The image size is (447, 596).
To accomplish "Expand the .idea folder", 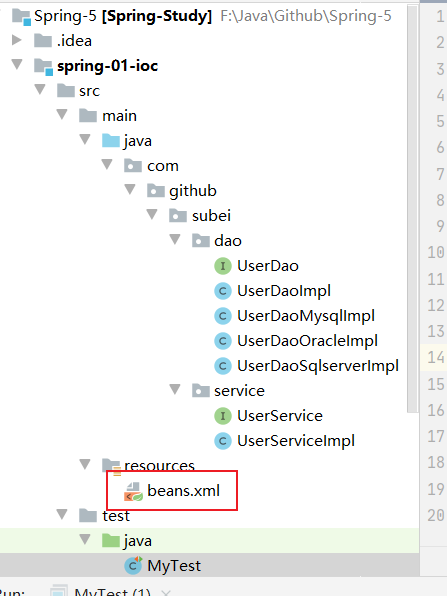I will [16, 40].
